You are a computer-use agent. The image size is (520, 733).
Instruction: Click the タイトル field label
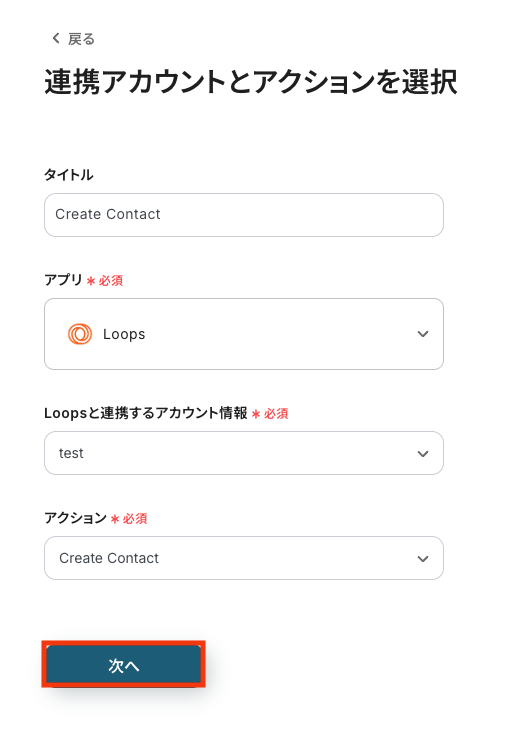pos(68,175)
